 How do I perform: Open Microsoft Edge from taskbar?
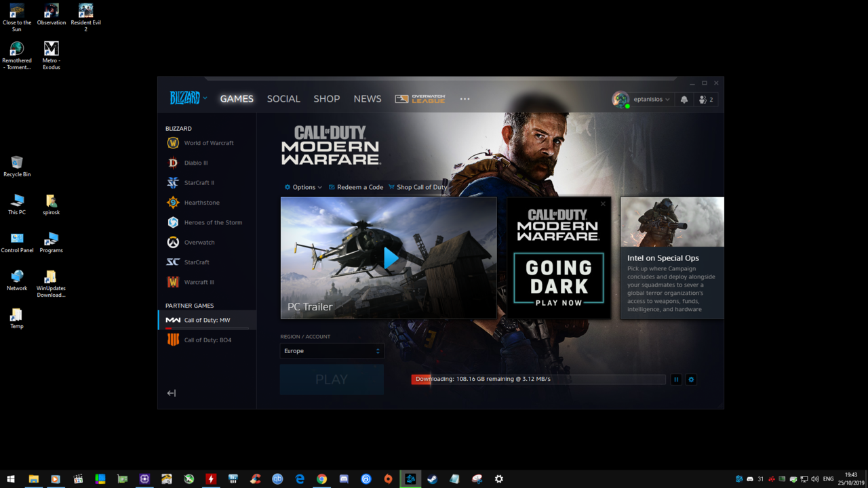(x=300, y=479)
